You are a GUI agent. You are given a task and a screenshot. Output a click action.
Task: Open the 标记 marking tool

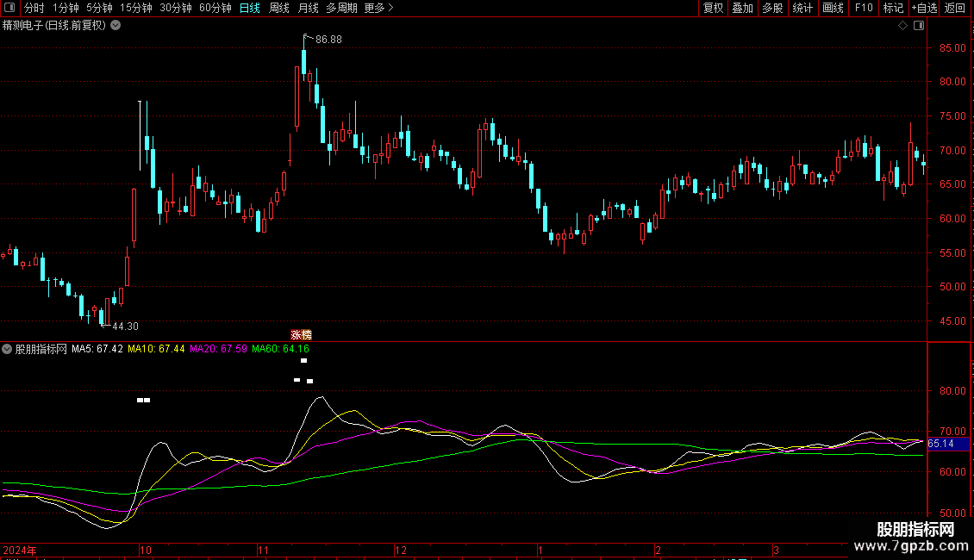(893, 8)
